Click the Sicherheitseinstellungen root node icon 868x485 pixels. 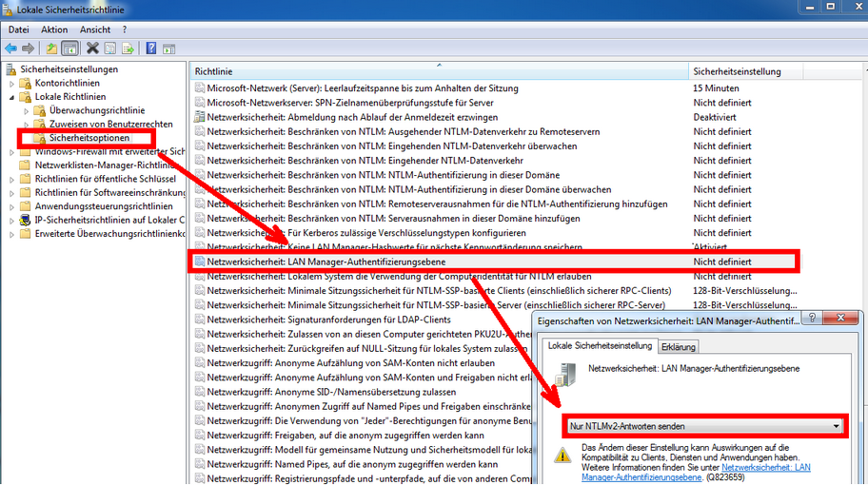11,69
